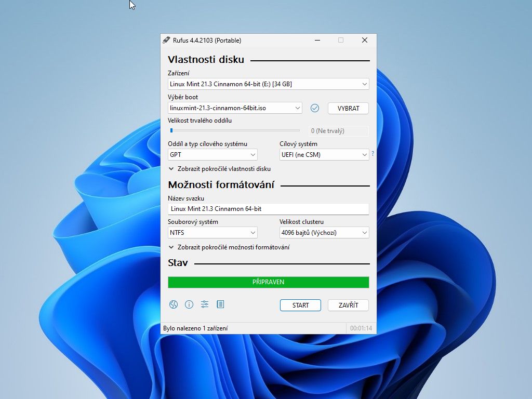532x399 pixels.
Task: Click the persistent partition size slider
Action: pos(235,130)
